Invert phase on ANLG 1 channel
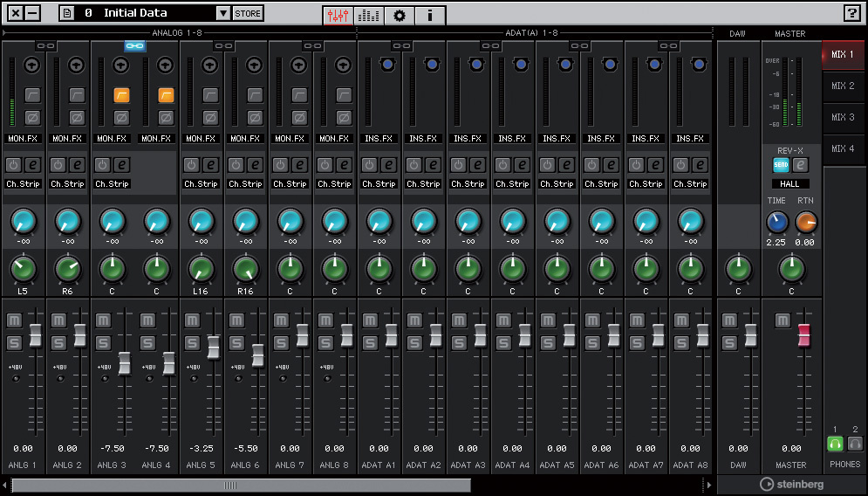Viewport: 868px width, 496px height. coord(32,117)
